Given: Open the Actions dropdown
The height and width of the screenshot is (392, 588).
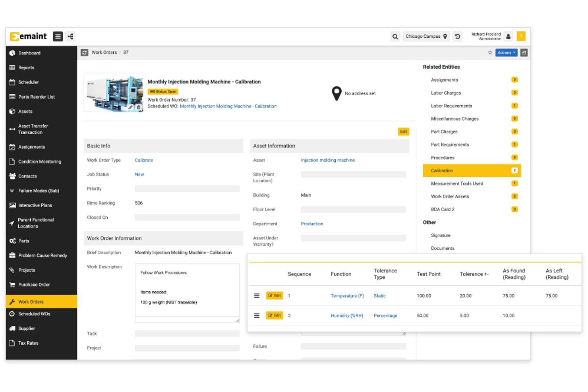Looking at the screenshot, I should [506, 52].
